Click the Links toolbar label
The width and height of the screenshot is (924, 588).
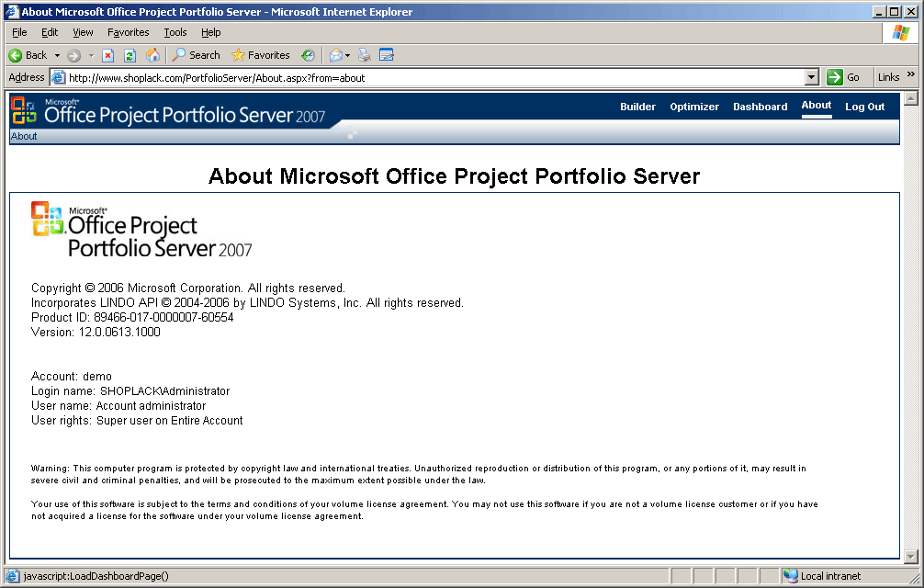[x=888, y=77]
